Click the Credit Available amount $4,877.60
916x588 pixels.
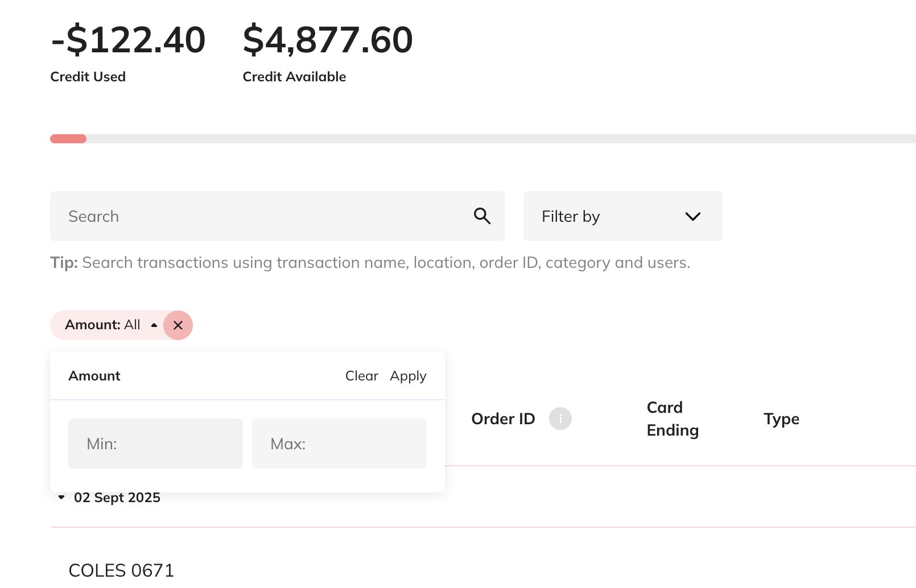pyautogui.click(x=328, y=40)
